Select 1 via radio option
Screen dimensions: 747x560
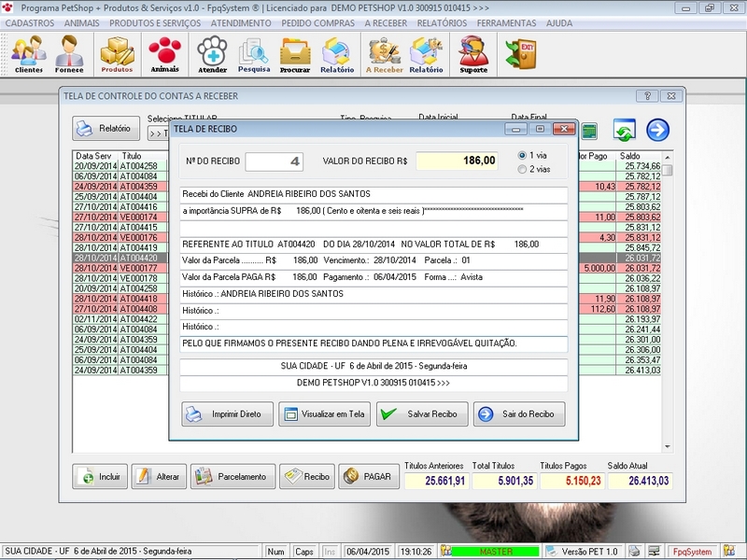[x=522, y=155]
